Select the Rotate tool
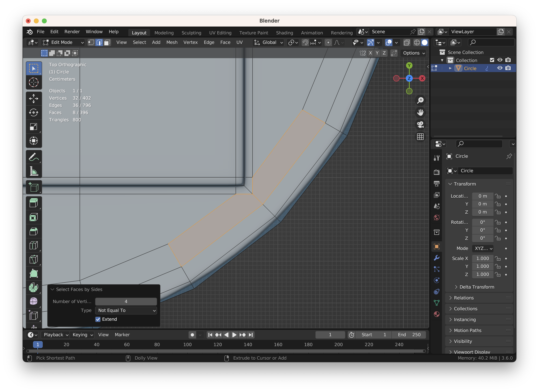Screen dimensions: 539x392 [x=33, y=112]
